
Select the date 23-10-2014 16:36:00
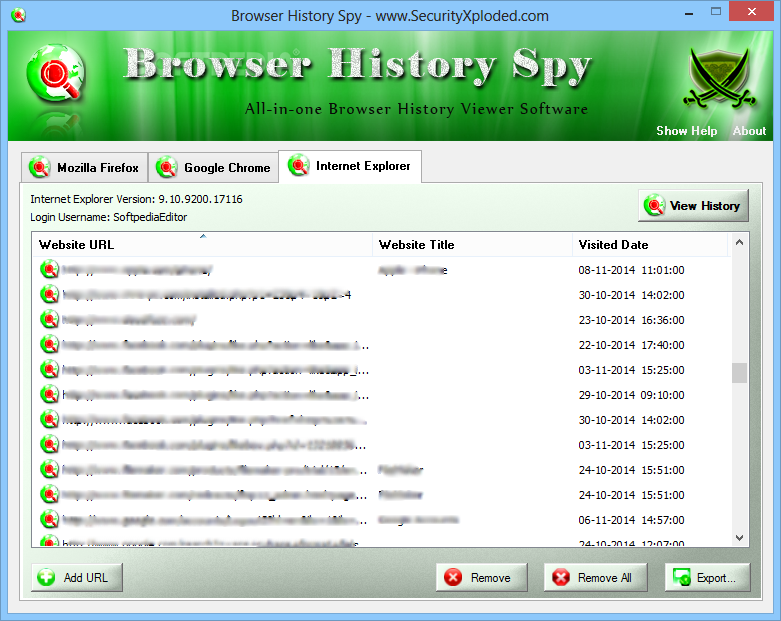[x=631, y=320]
